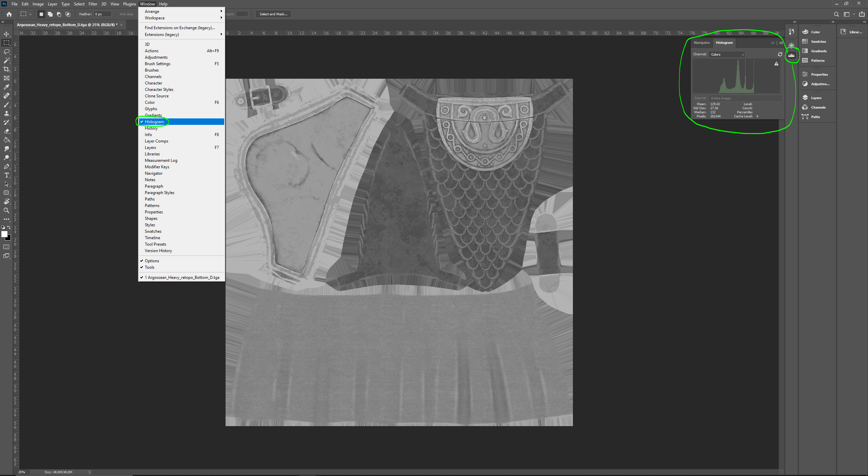
Task: Toggle the Tools panel checkmark item
Action: click(x=150, y=267)
